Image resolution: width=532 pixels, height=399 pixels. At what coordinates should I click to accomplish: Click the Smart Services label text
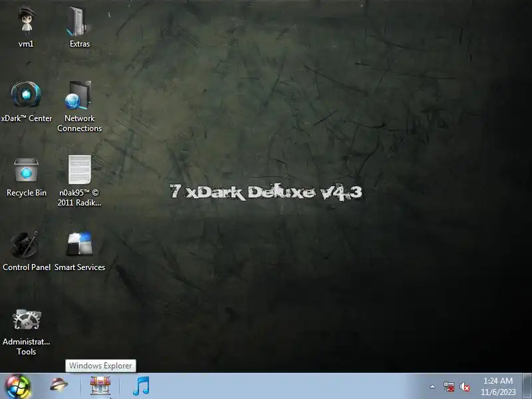(80, 267)
